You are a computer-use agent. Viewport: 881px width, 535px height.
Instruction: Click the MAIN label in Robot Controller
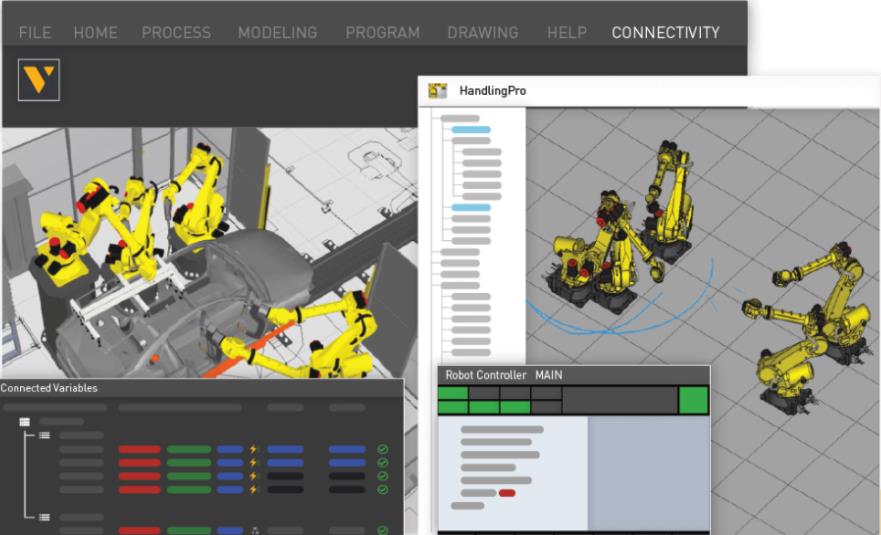[548, 375]
